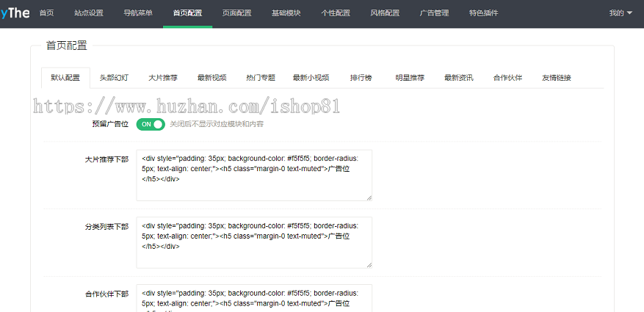
Task: Click the 大片推荐下部 field label
Action: click(106, 159)
